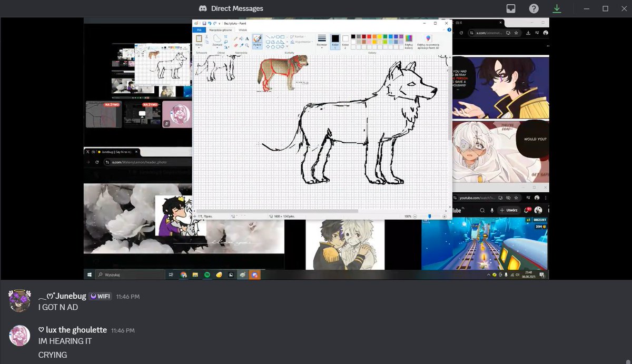Viewport: 632px width, 364px height.
Task: Open the Discord inbox icon
Action: (x=510, y=8)
